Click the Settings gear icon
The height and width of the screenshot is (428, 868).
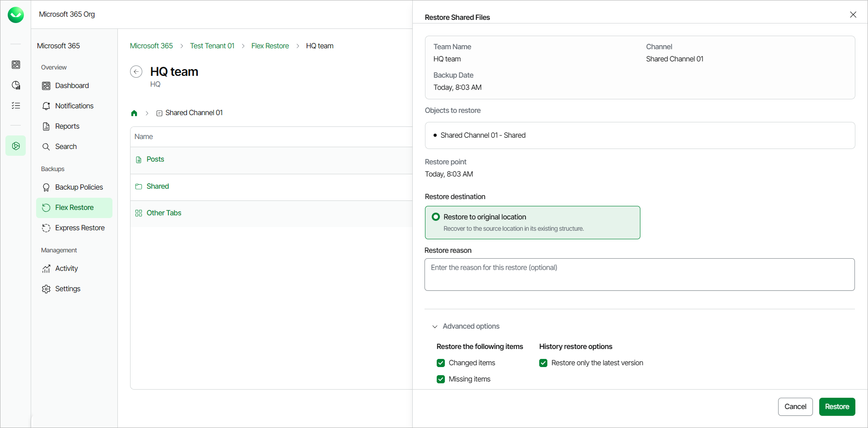(x=46, y=289)
